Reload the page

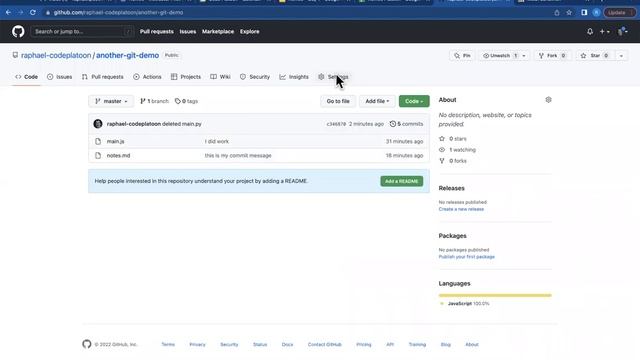(x=33, y=13)
